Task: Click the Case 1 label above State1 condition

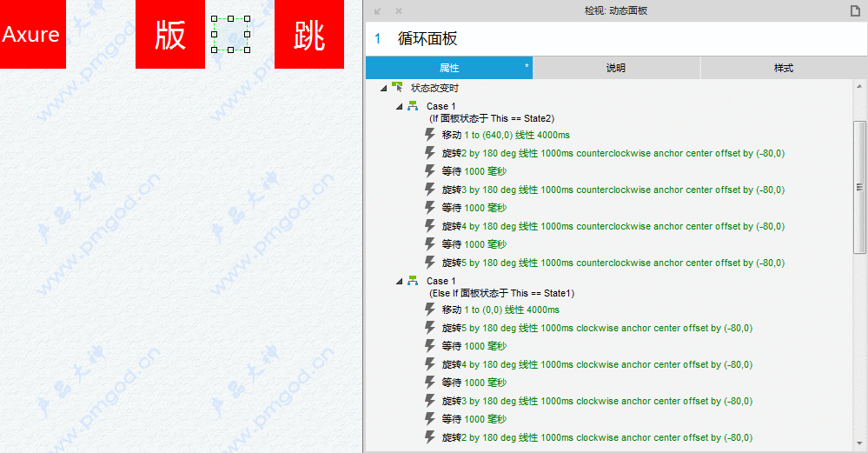Action: point(441,282)
